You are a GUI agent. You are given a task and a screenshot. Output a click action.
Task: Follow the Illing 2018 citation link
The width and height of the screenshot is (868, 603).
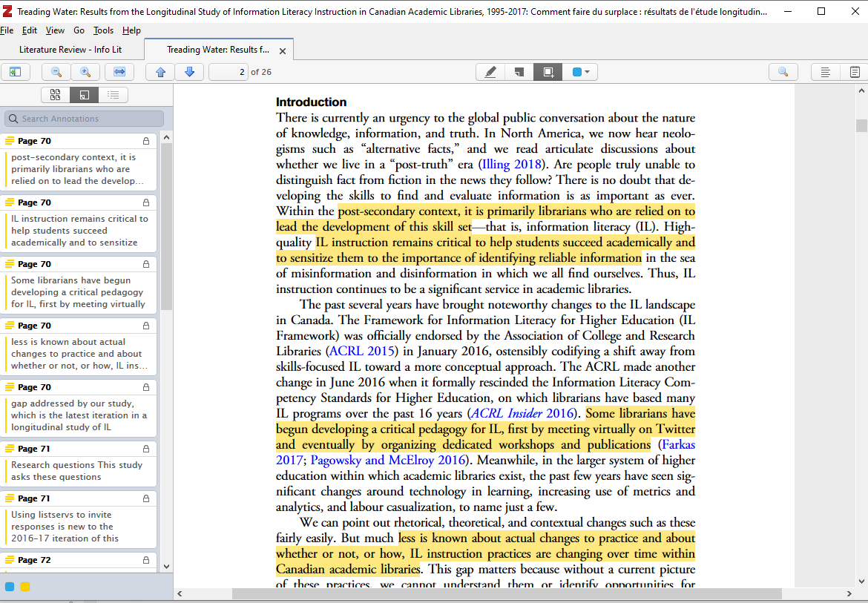point(511,165)
